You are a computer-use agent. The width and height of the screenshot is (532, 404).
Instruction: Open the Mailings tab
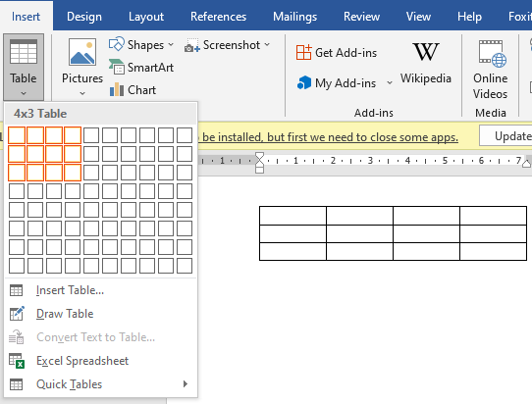[294, 17]
